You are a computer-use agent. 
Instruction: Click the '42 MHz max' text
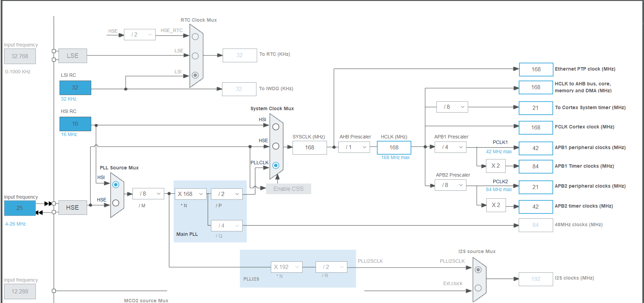point(499,152)
